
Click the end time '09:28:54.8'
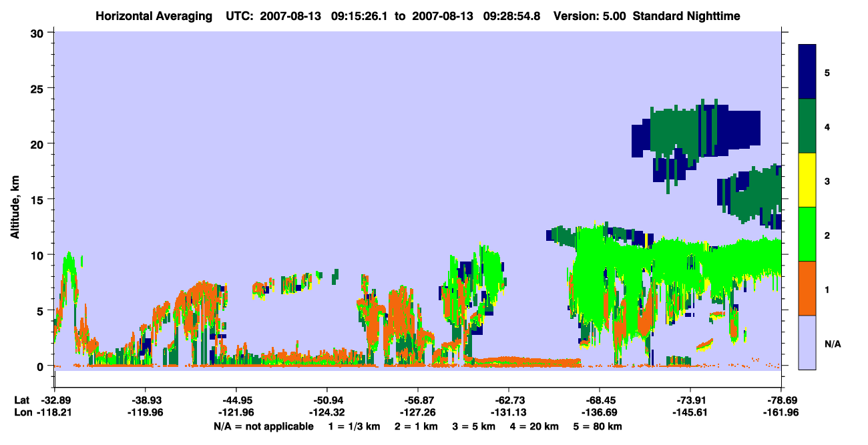coord(513,15)
